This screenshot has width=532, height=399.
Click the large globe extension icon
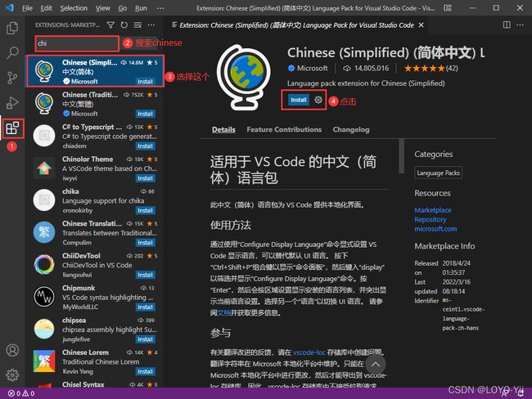coord(244,78)
